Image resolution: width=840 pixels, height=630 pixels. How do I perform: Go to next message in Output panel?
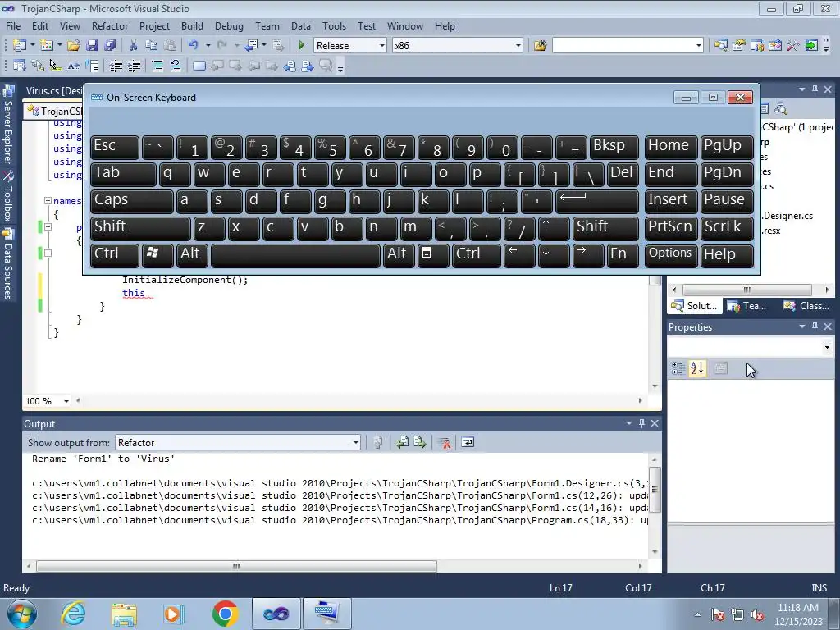click(420, 442)
